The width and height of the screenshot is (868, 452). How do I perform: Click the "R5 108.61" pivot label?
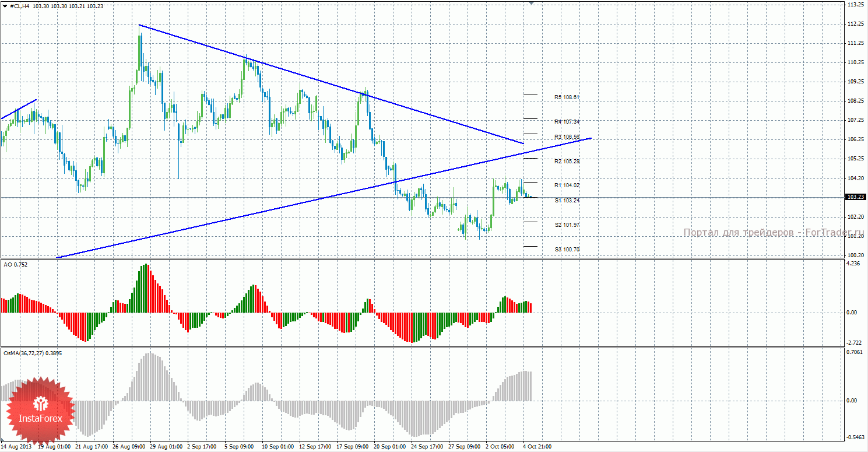click(x=567, y=97)
